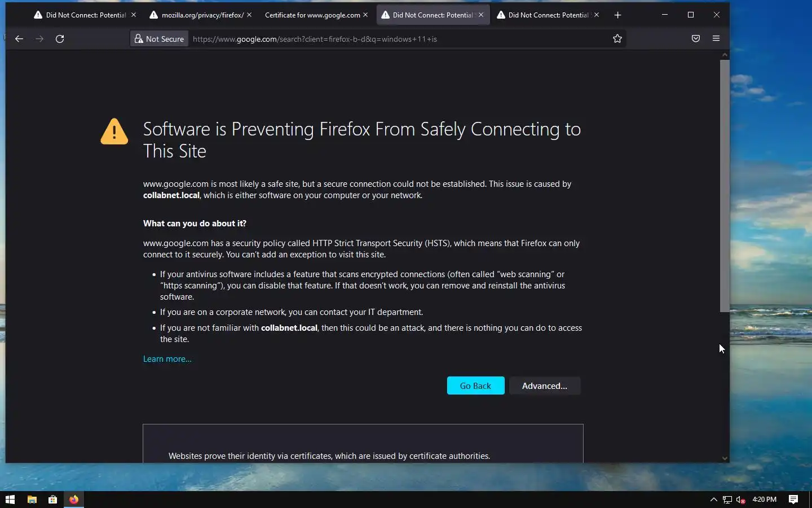Click the Not Secure lock indicator
Viewport: 812px width, 508px height.
tap(160, 39)
